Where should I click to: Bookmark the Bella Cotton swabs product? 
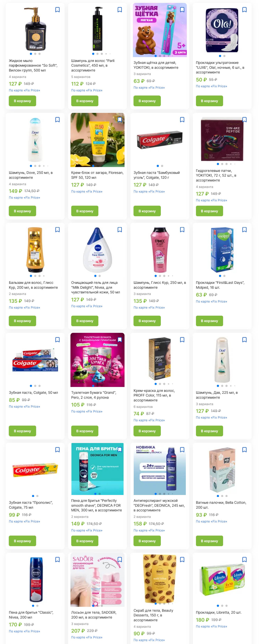pyautogui.click(x=244, y=449)
